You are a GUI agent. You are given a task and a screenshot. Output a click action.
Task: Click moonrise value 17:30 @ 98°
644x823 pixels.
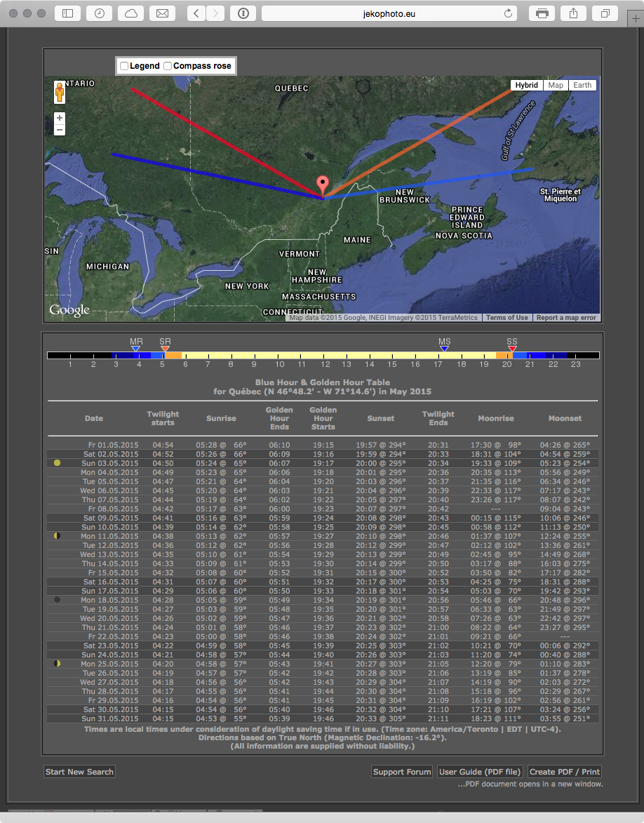495,445
